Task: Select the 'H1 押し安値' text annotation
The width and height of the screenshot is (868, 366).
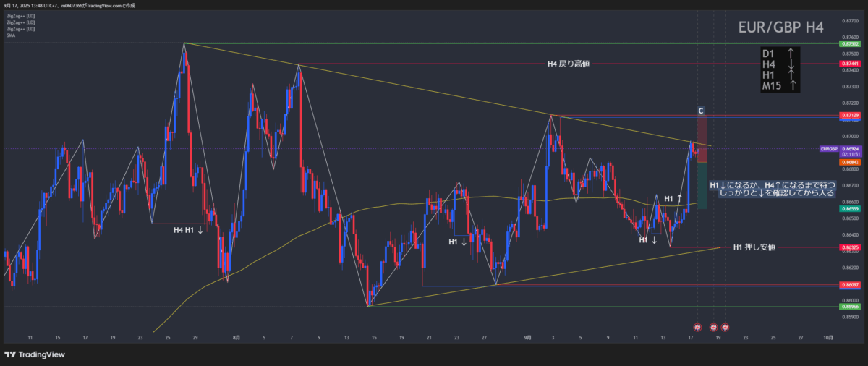Action: click(754, 247)
